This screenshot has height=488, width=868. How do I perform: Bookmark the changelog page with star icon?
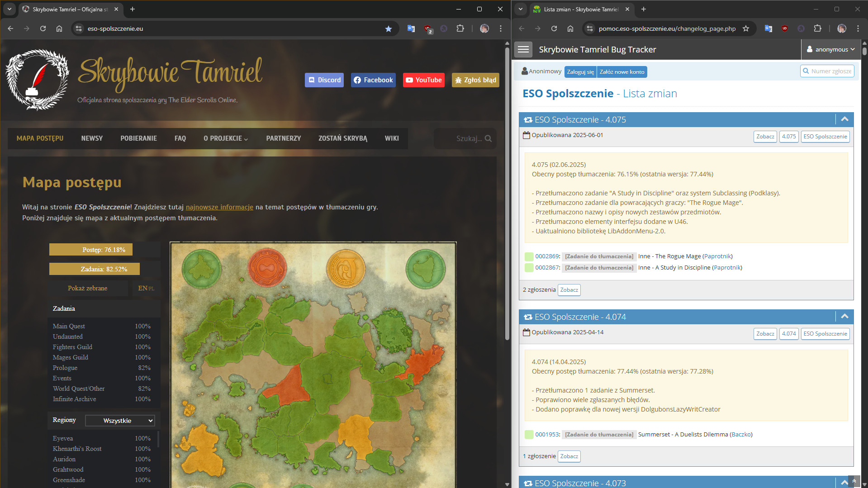tap(746, 28)
